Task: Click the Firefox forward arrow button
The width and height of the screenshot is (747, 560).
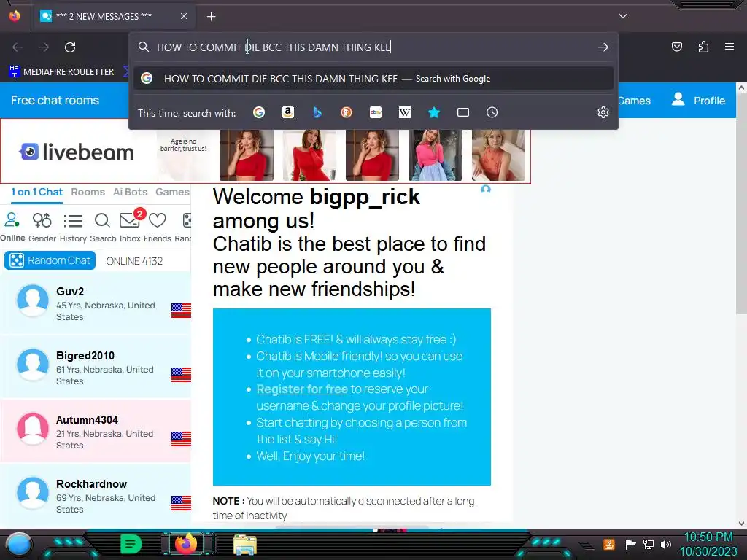Action: [44, 47]
